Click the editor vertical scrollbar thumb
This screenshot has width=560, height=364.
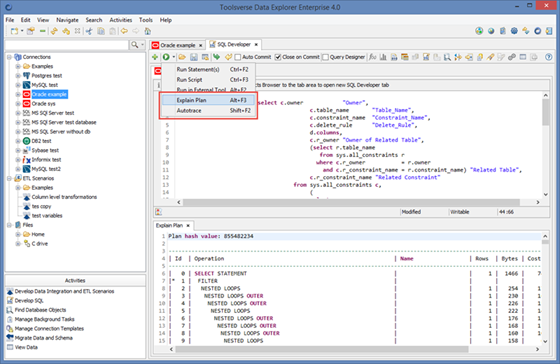coord(545,112)
